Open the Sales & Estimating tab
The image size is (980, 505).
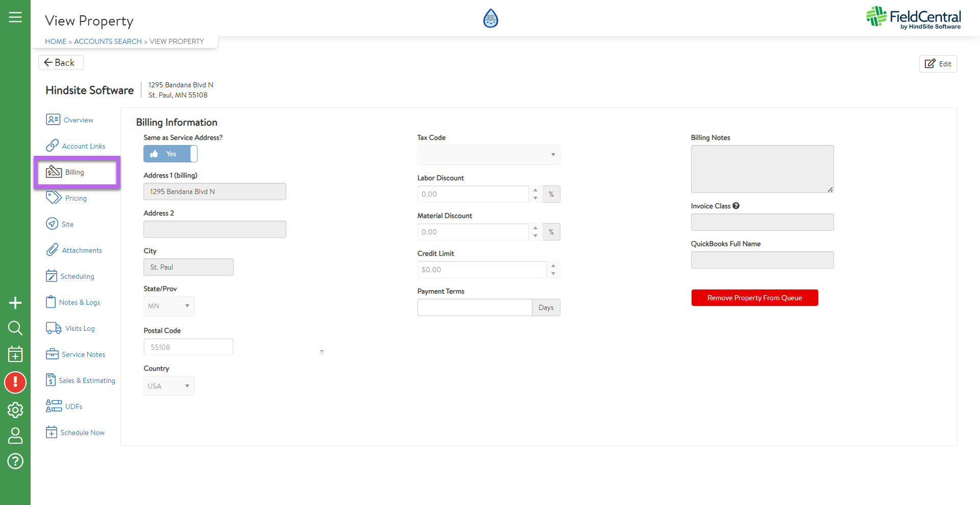87,380
